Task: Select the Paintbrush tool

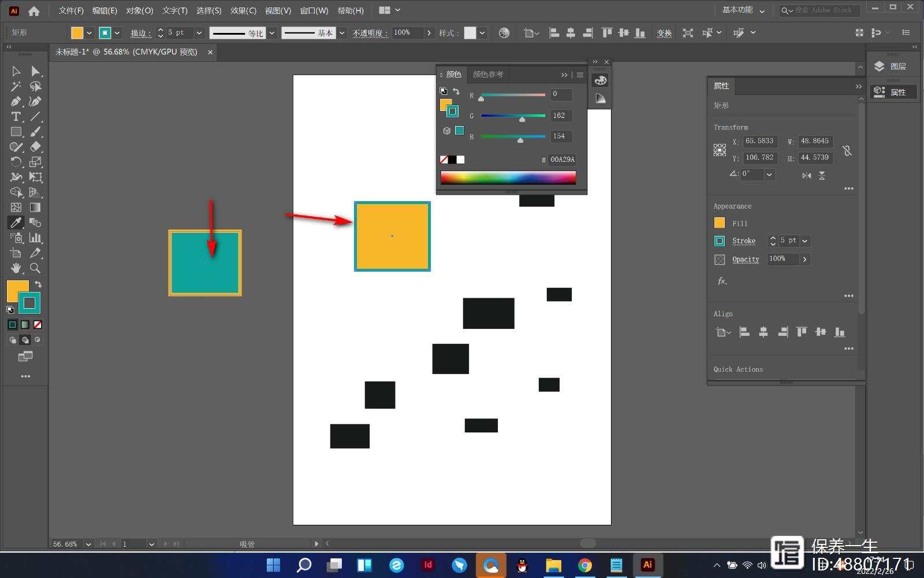Action: tap(35, 132)
